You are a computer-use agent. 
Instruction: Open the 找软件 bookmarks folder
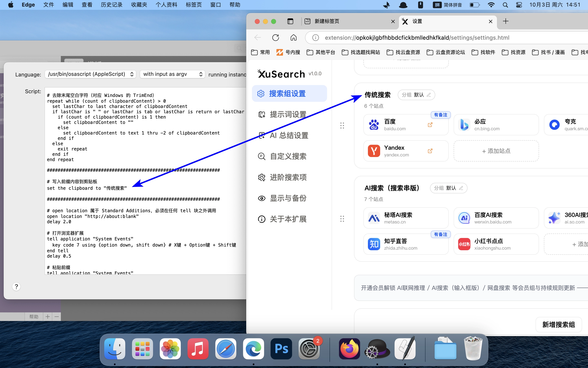483,52
